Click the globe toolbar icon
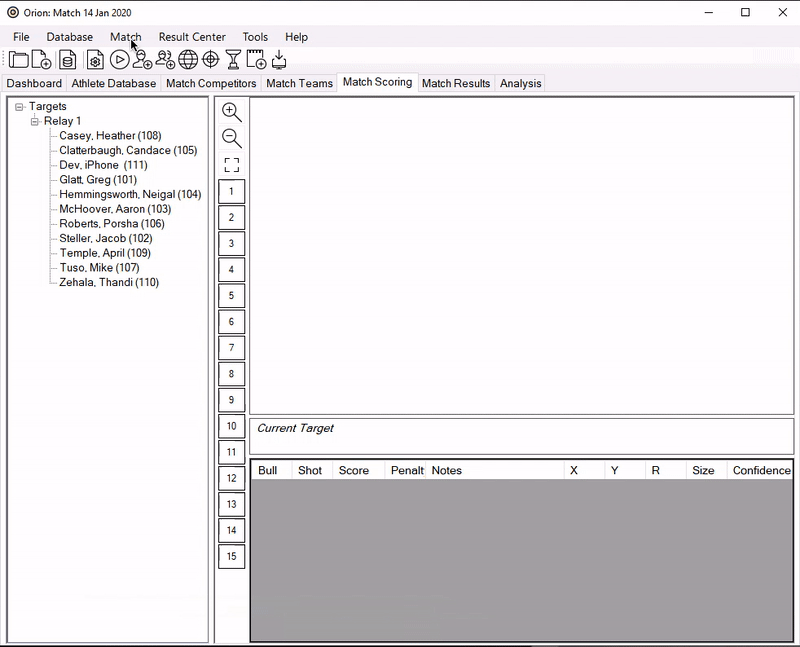The height and width of the screenshot is (647, 800). 188,60
